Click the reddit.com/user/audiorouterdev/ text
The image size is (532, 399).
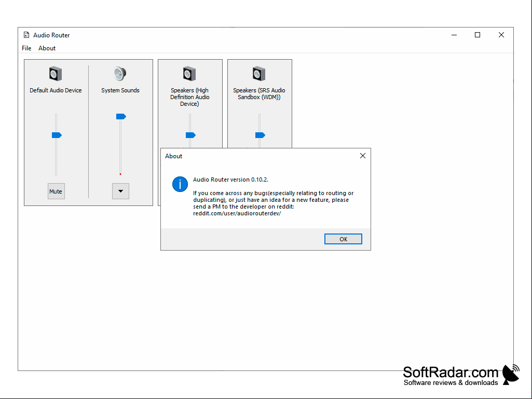coord(237,213)
